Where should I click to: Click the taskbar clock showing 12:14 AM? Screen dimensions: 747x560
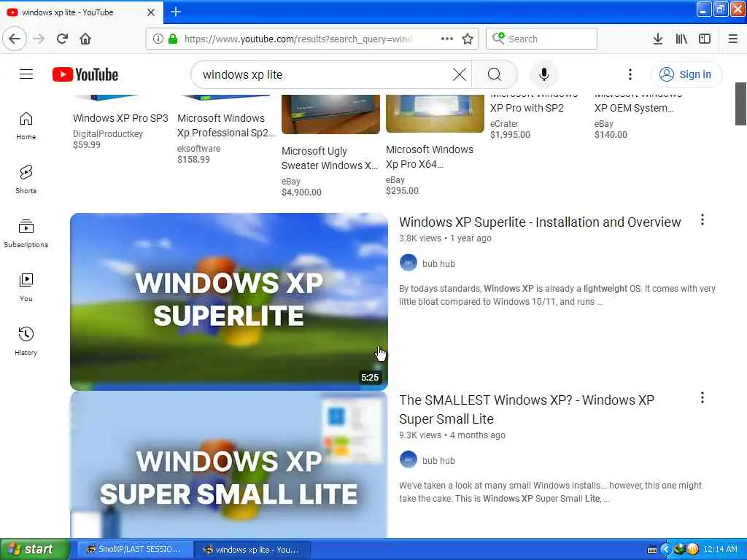tap(720, 550)
